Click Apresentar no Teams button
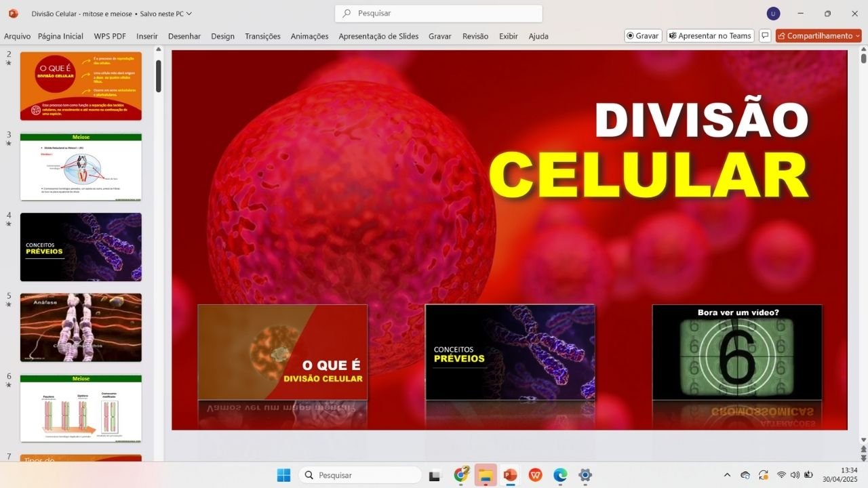 click(711, 36)
